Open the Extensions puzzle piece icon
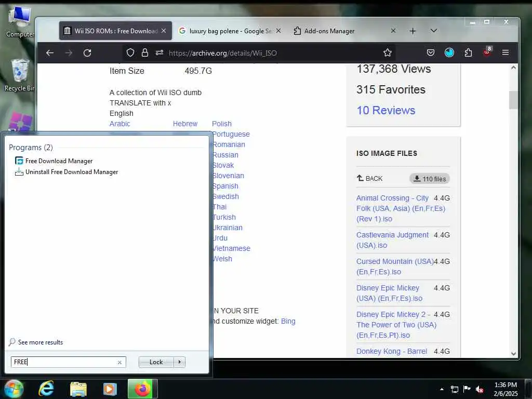Image resolution: width=532 pixels, height=399 pixels. pos(468,52)
